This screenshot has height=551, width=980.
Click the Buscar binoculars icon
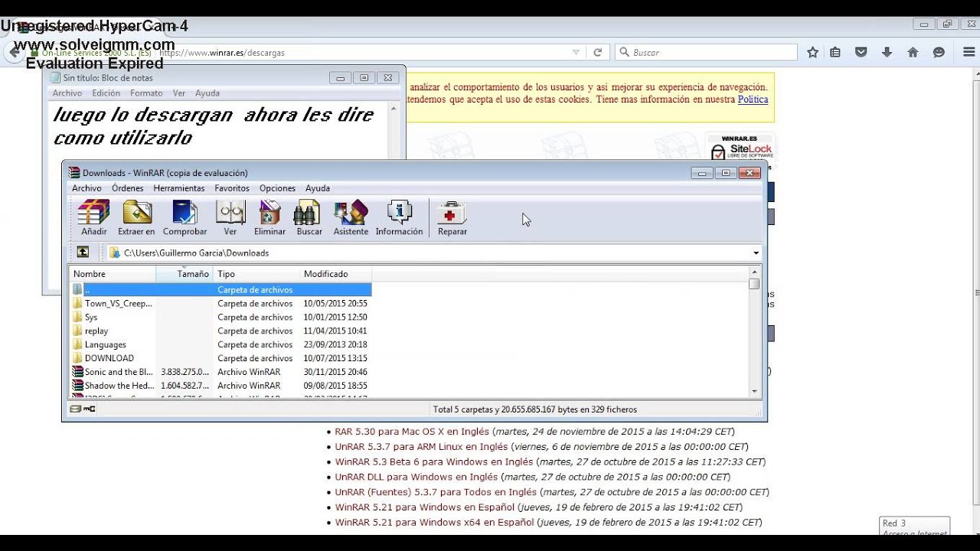click(309, 218)
